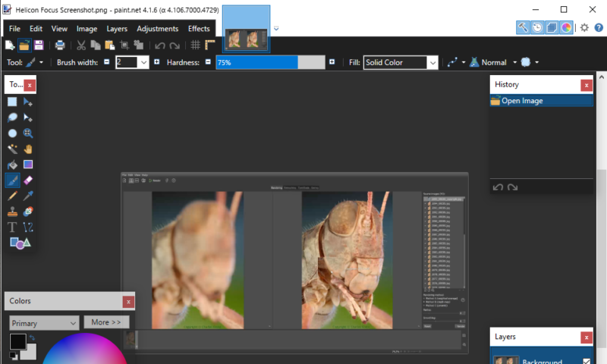Toggle the rulers icon

click(210, 45)
